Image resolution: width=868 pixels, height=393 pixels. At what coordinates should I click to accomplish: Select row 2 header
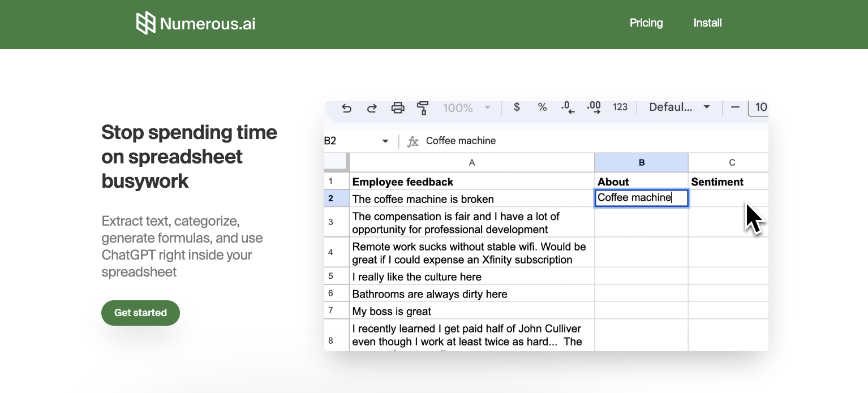tap(337, 198)
